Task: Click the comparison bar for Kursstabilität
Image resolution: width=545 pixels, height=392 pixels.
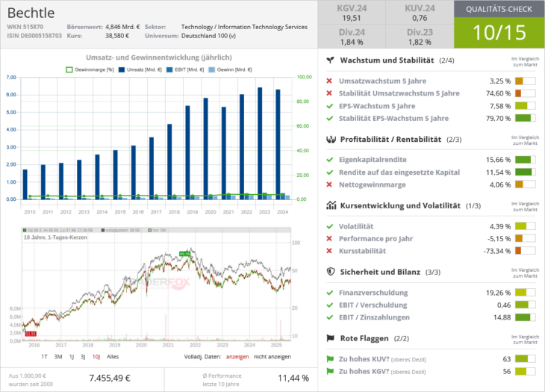Action: [525, 251]
